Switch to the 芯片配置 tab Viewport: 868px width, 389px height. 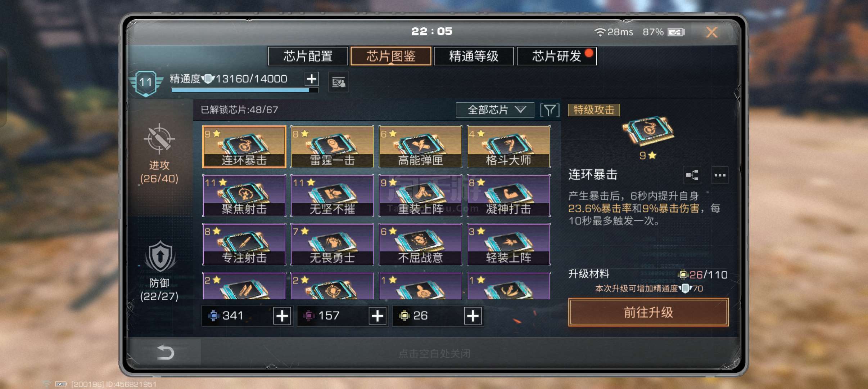click(x=308, y=56)
